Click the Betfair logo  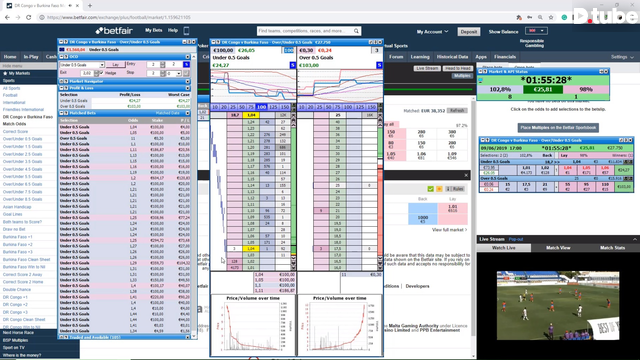coord(113,31)
